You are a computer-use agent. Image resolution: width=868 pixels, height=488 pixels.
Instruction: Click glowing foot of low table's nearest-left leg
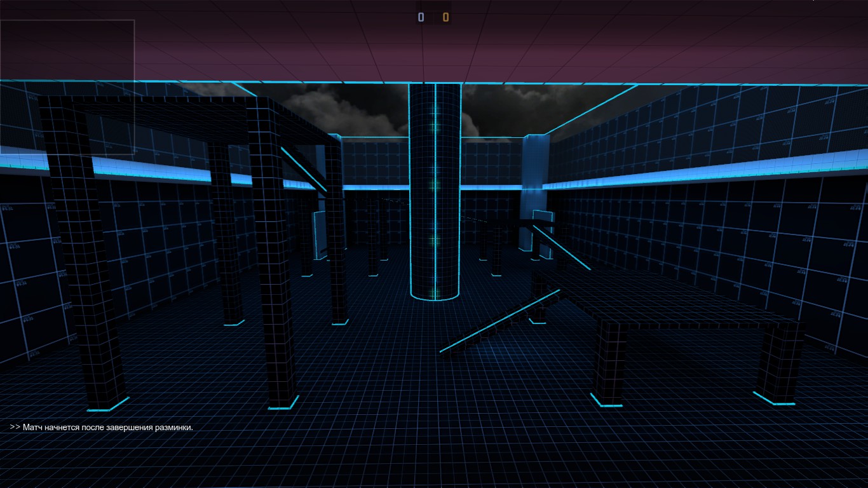pos(606,400)
